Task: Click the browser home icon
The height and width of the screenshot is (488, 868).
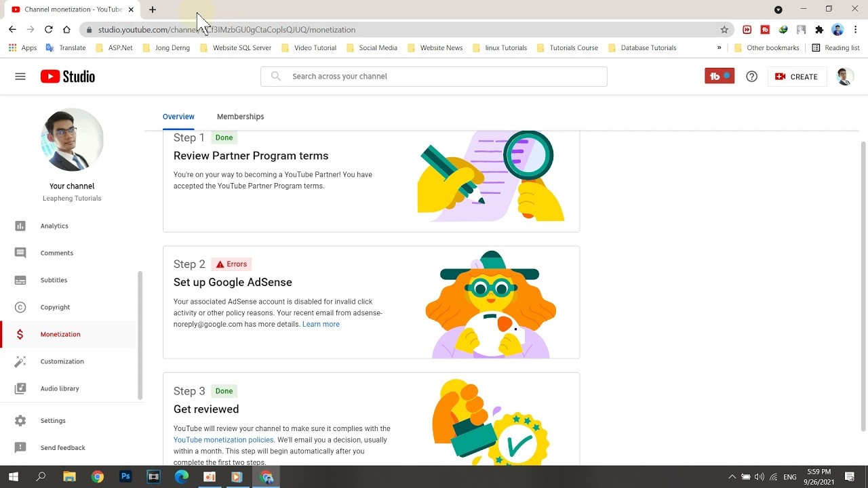Action: point(66,29)
